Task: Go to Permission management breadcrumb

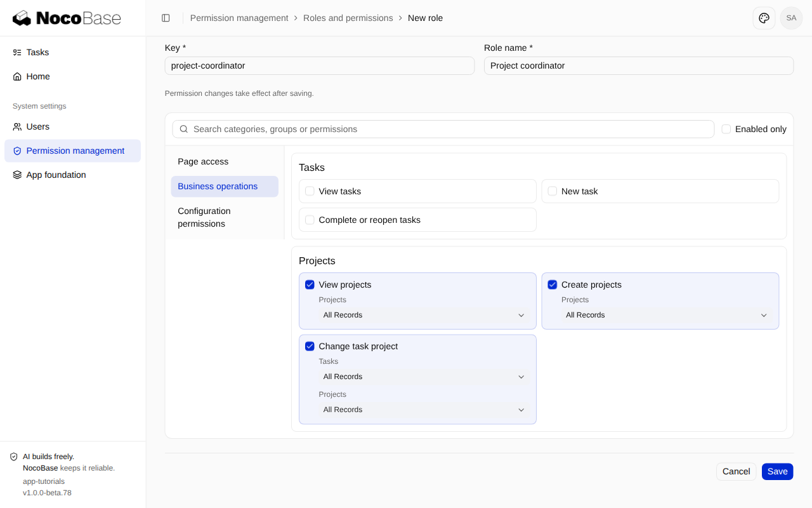Action: pyautogui.click(x=239, y=18)
